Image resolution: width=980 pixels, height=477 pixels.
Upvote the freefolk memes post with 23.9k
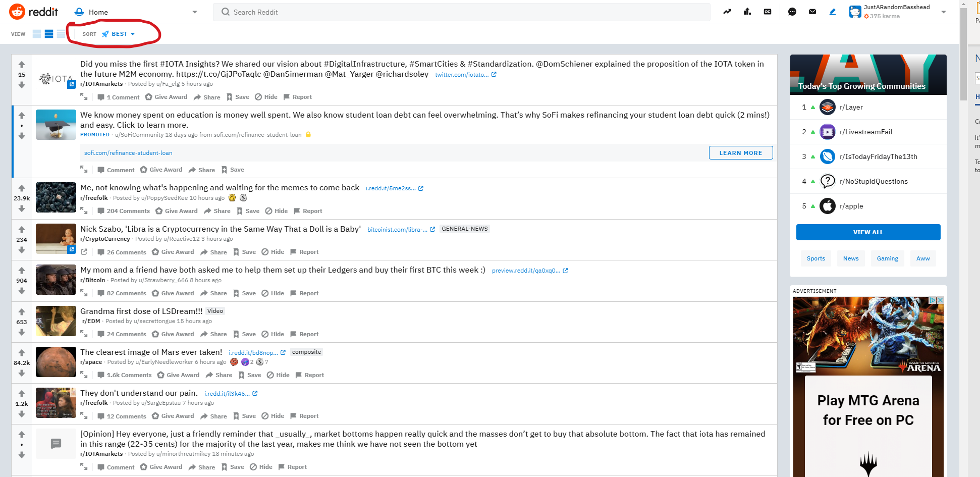(22, 188)
